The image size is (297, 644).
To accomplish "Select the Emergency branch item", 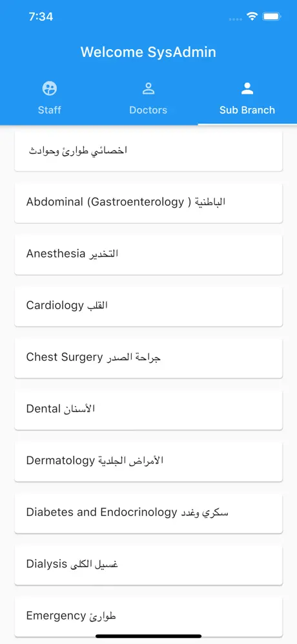I will tap(148, 617).
